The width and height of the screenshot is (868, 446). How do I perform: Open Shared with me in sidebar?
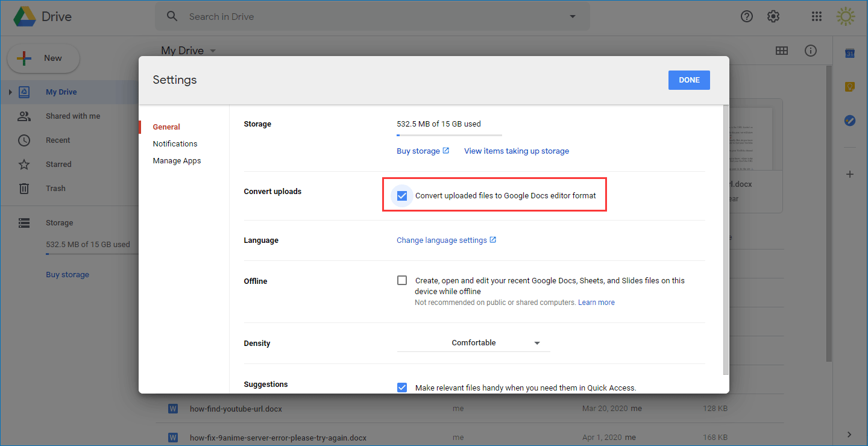coord(73,116)
